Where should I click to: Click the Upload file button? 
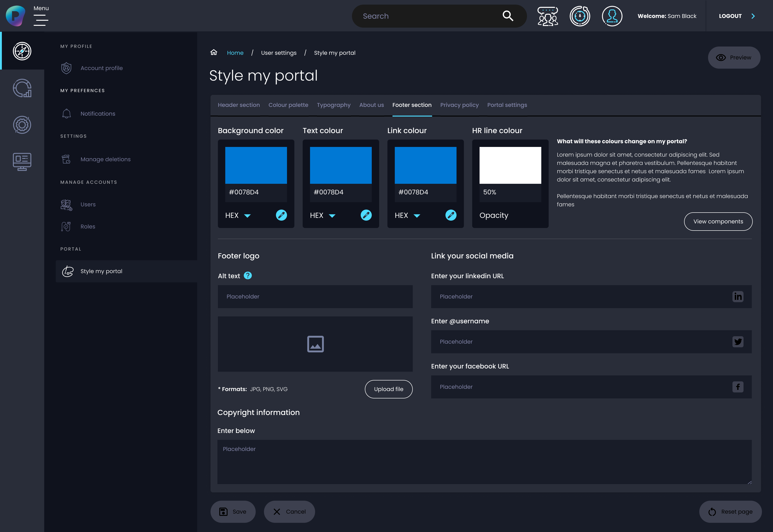(388, 389)
